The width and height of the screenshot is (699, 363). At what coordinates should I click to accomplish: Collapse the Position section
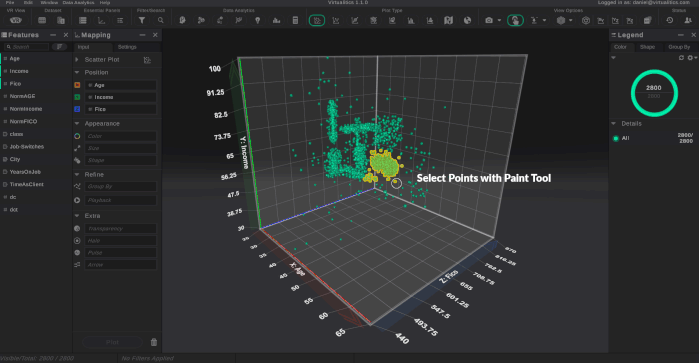pos(77,72)
